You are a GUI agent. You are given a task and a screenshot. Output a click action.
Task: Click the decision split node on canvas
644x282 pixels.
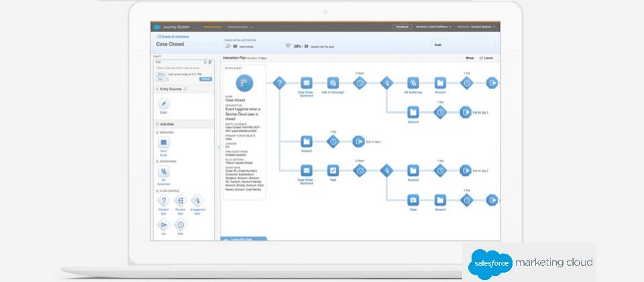(x=279, y=83)
